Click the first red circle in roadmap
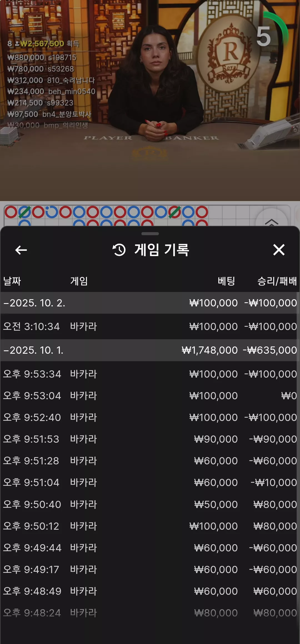This screenshot has height=644, width=300. point(11,212)
